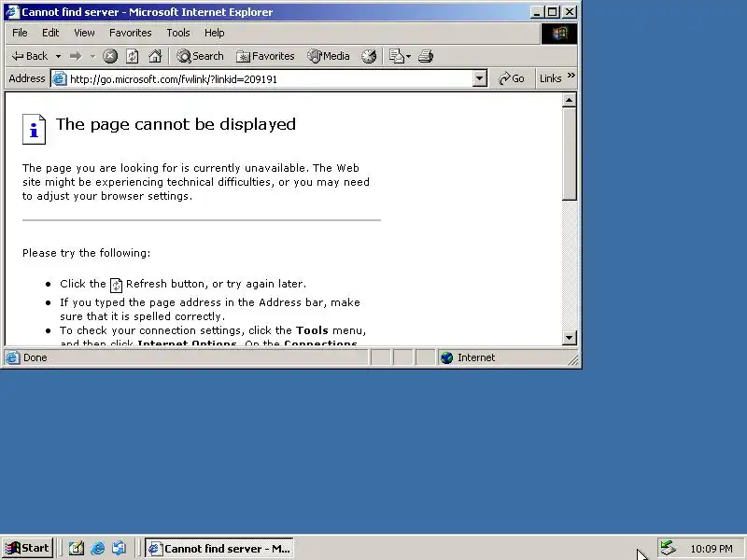Image resolution: width=747 pixels, height=560 pixels.
Task: Open the Favorites menu
Action: tap(130, 33)
